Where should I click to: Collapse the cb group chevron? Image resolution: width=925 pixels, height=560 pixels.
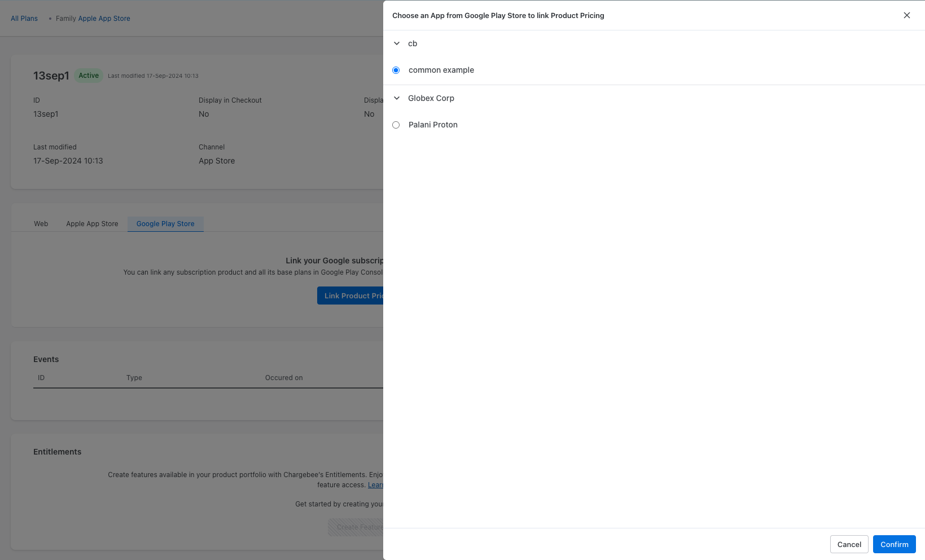pos(397,43)
